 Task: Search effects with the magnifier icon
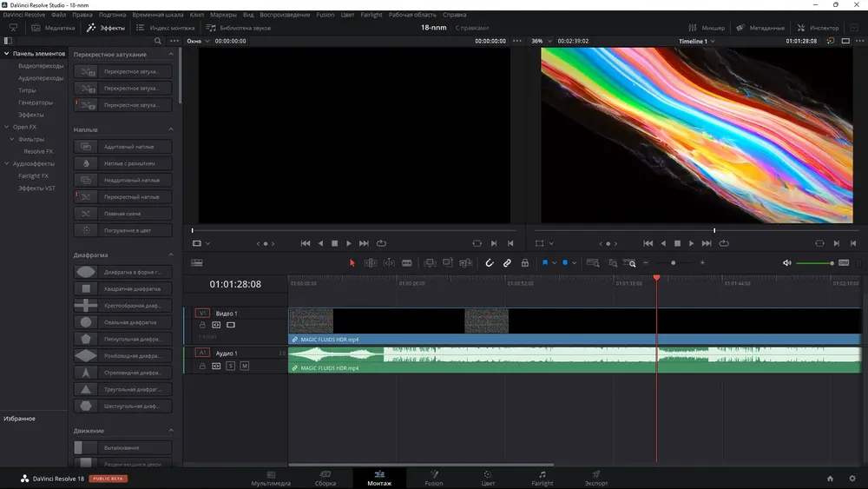coord(157,41)
